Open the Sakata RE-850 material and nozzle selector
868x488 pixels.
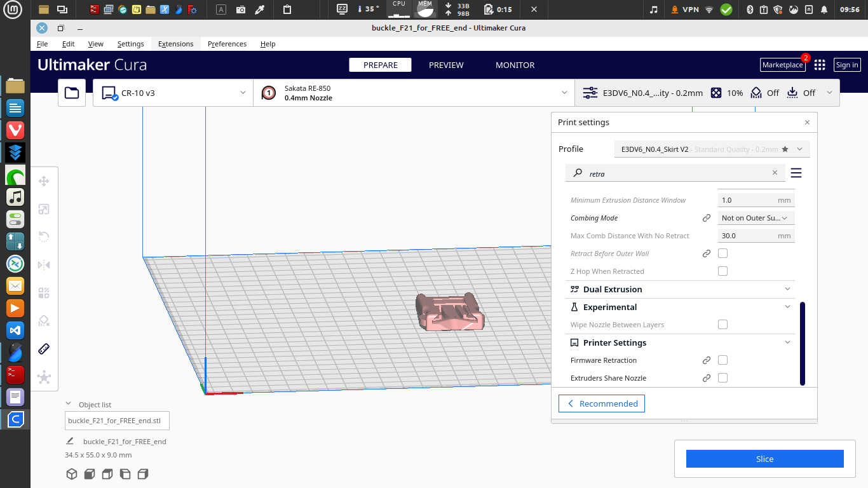click(x=414, y=93)
